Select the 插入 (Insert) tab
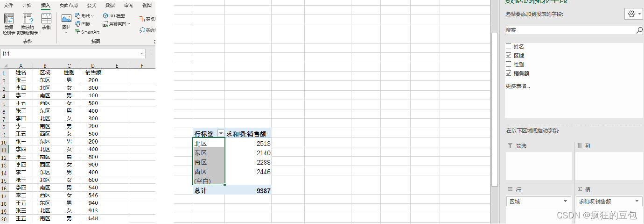The image size is (644, 224). pyautogui.click(x=45, y=5)
